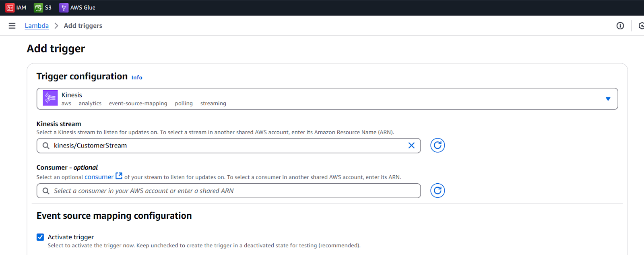Clear the kinesis/CustomerStream selection
The height and width of the screenshot is (255, 644).
pos(411,145)
